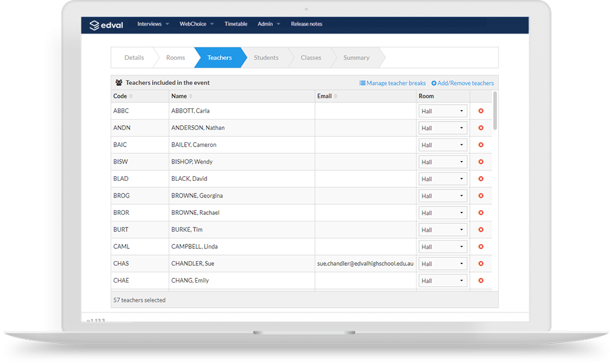Remove ANDERSON, Nathan with red X icon
Viewport: 613px width, 364px height.
click(x=481, y=128)
